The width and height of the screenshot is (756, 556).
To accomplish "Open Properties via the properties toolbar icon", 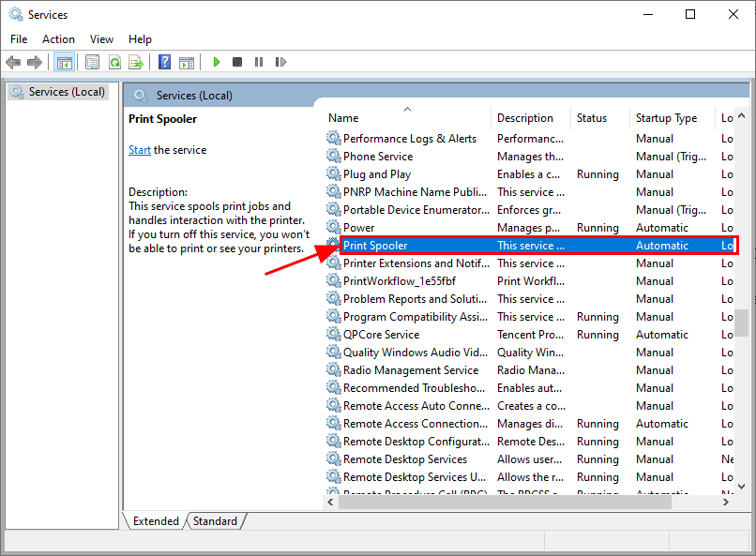I will [x=92, y=62].
